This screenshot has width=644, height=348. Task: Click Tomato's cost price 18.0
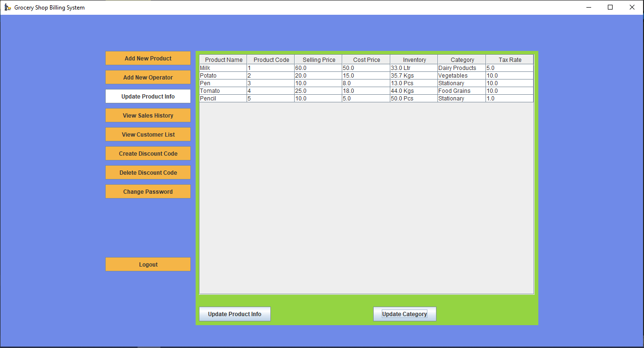coord(366,91)
